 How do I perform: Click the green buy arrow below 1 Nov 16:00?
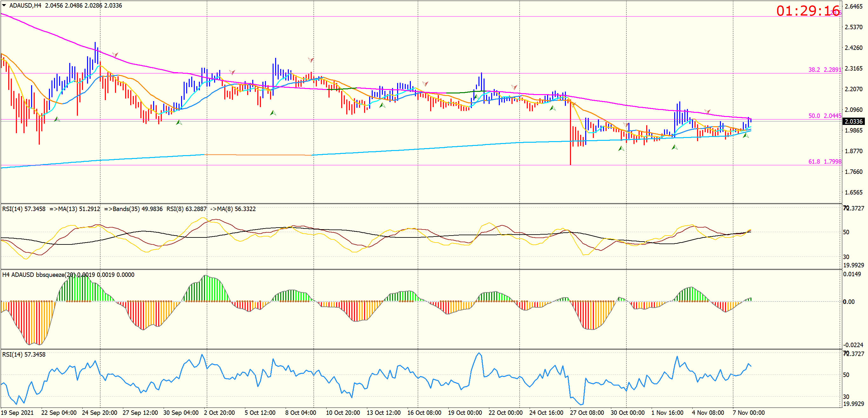click(674, 147)
